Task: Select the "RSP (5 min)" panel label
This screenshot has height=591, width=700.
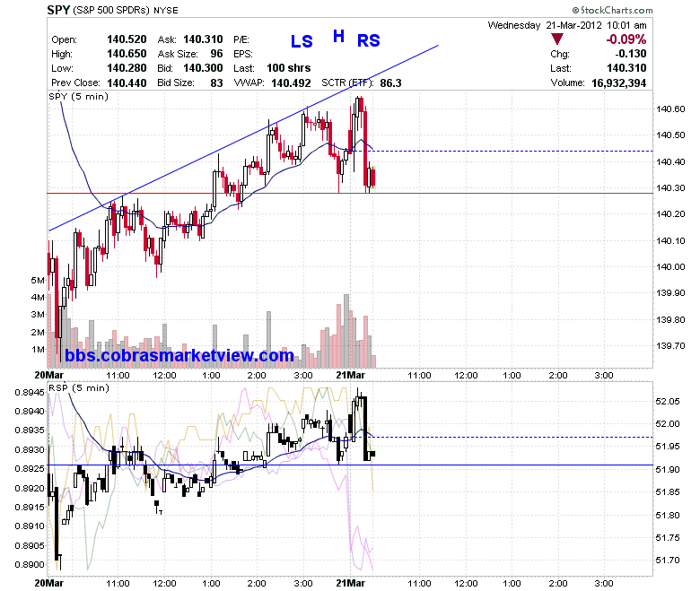Action: coord(79,387)
